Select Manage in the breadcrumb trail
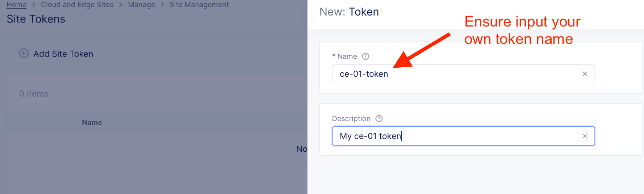The height and width of the screenshot is (194, 644). [x=141, y=5]
